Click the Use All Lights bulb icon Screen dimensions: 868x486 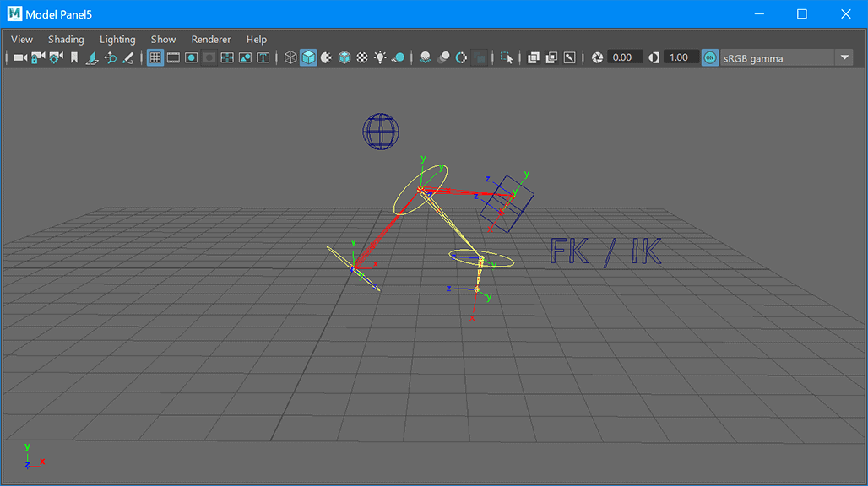[x=380, y=57]
